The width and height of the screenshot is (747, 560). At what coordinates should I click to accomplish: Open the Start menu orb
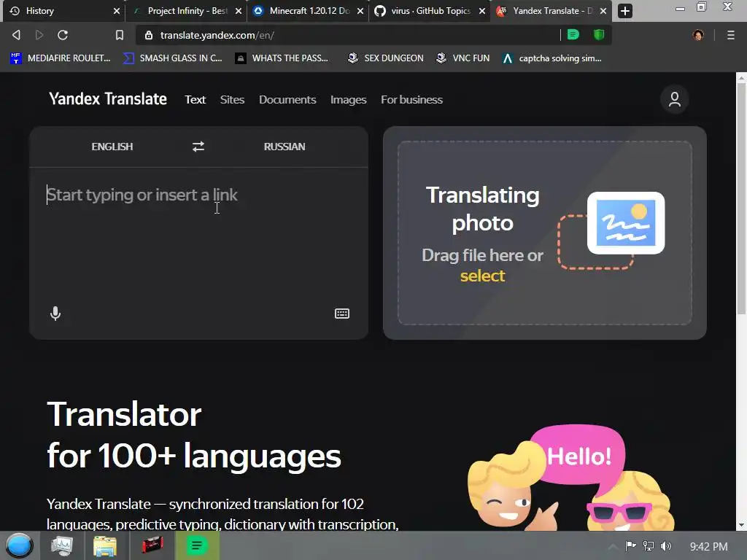[20, 545]
